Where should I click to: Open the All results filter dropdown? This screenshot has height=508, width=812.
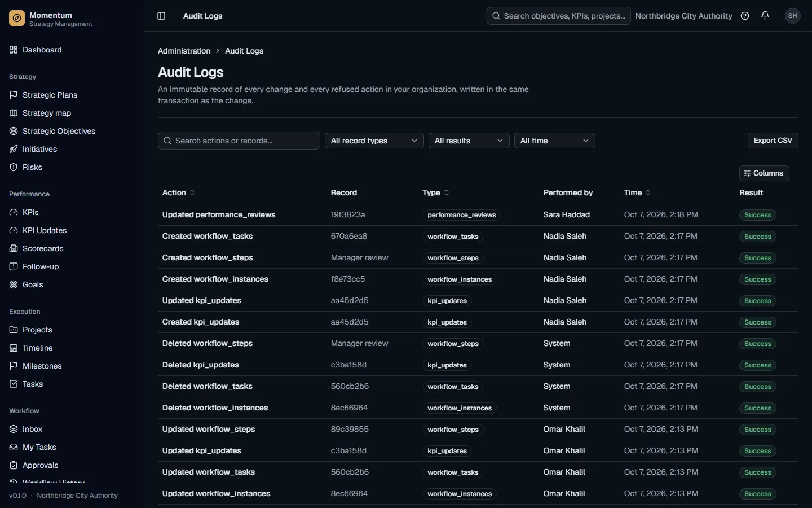point(469,141)
